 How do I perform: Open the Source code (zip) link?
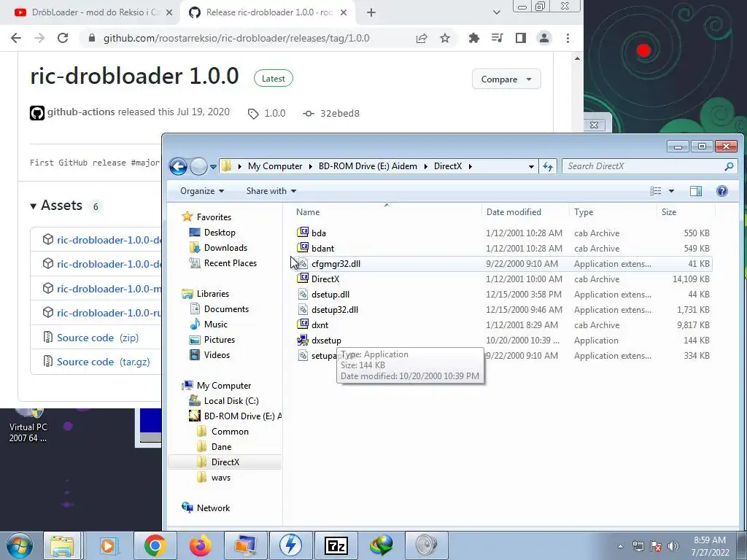[x=98, y=338]
